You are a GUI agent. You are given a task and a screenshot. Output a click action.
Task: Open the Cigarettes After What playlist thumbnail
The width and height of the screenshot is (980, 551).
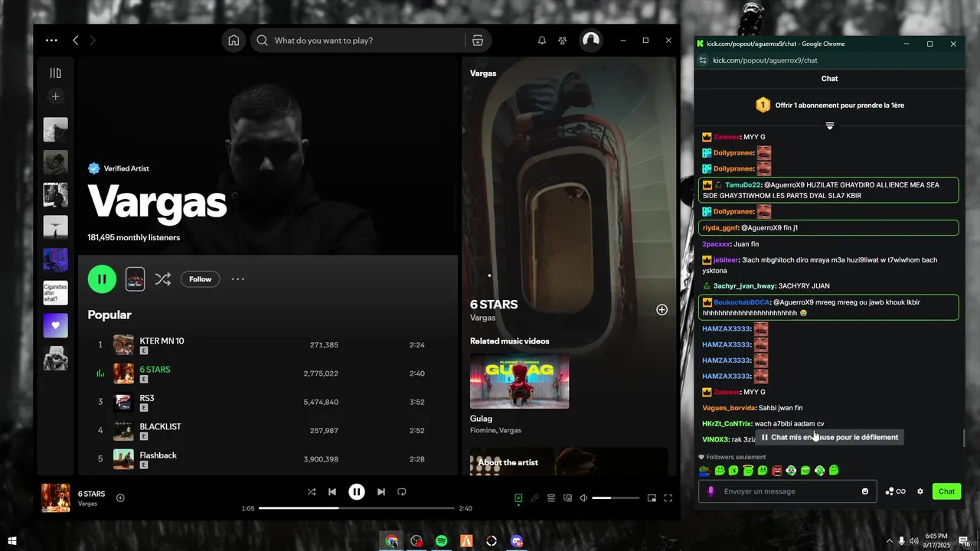(x=55, y=292)
